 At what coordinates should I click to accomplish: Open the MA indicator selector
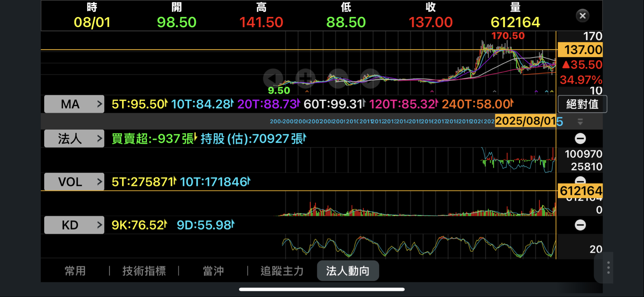(x=74, y=104)
